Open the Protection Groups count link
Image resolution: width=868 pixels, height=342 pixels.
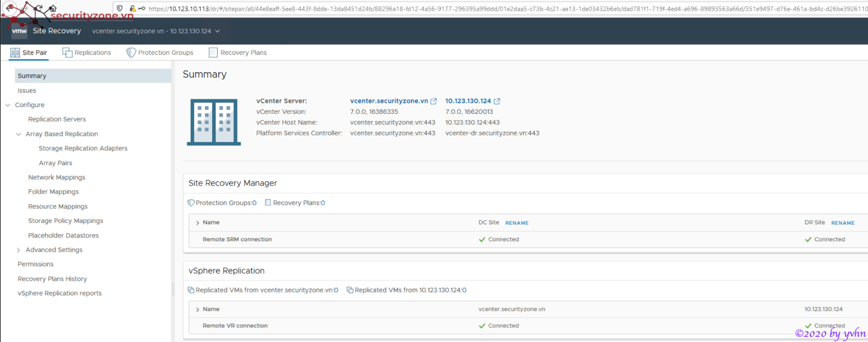(x=255, y=203)
